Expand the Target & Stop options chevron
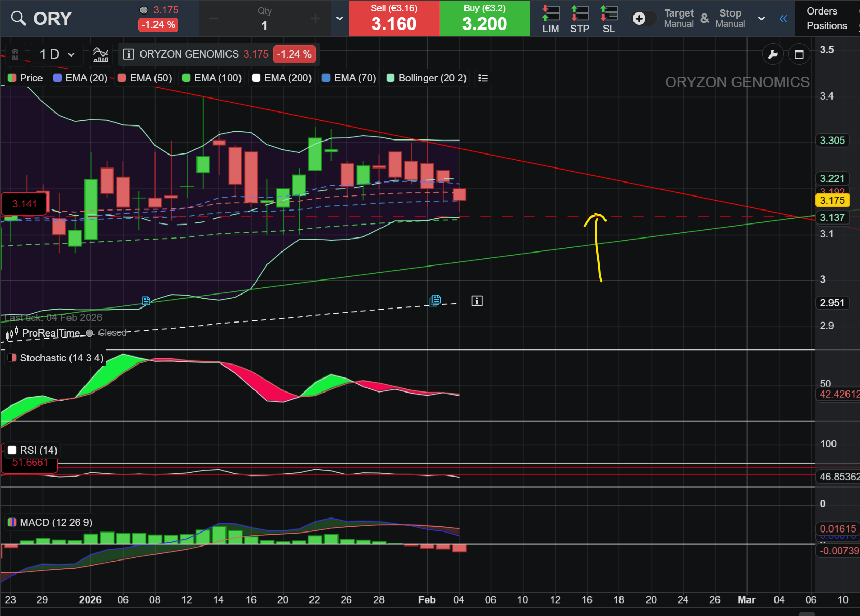 [762, 19]
